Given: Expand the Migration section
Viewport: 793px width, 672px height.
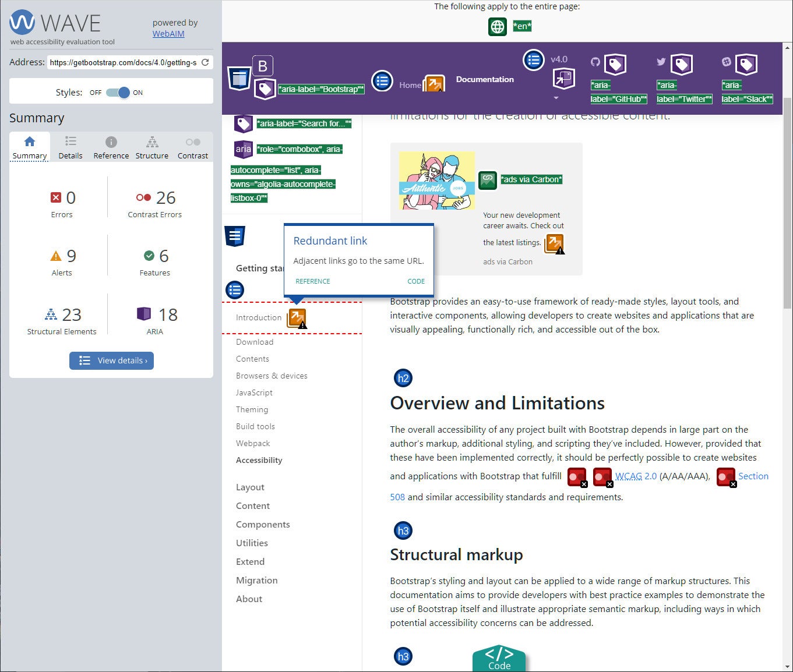Looking at the screenshot, I should [x=256, y=581].
